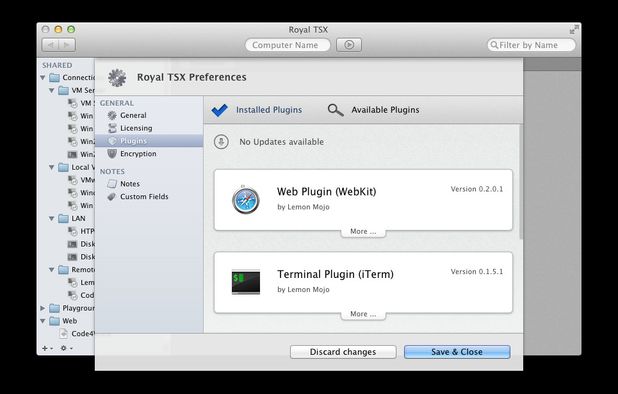Click the connect play button in toolbar

[349, 45]
